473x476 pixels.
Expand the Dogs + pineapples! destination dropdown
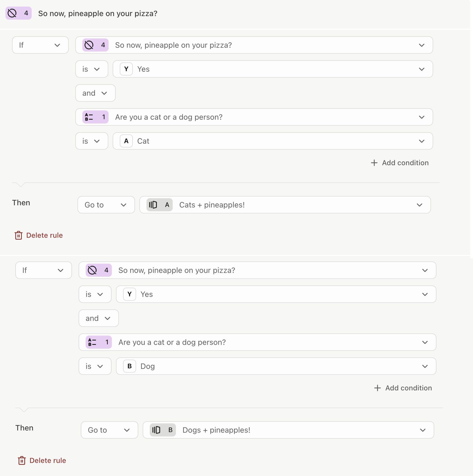pos(288,430)
